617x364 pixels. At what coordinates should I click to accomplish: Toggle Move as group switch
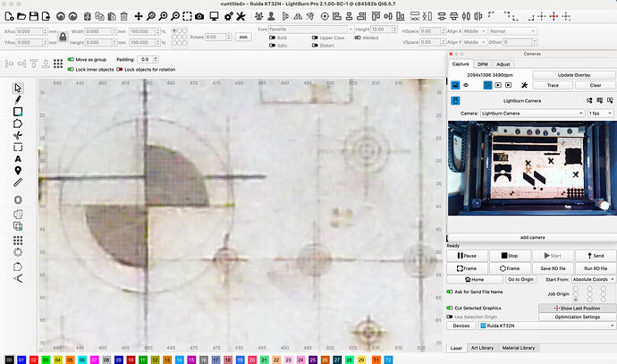point(71,59)
